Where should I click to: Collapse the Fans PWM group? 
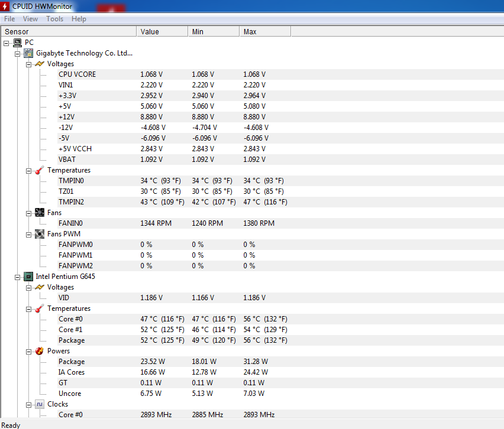click(28, 235)
